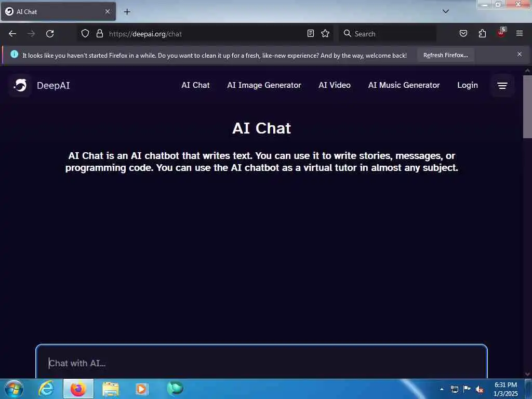Click the tracking protection shield icon

pyautogui.click(x=85, y=34)
